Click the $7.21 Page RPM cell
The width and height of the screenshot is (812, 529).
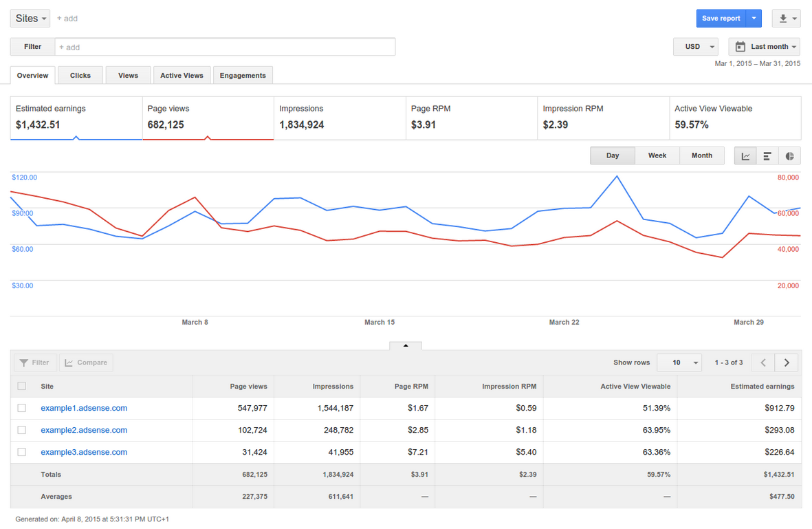point(418,453)
